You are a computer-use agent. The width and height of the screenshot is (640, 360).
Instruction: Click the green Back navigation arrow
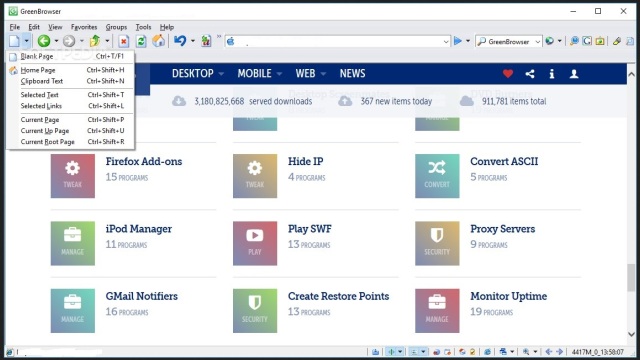click(44, 41)
